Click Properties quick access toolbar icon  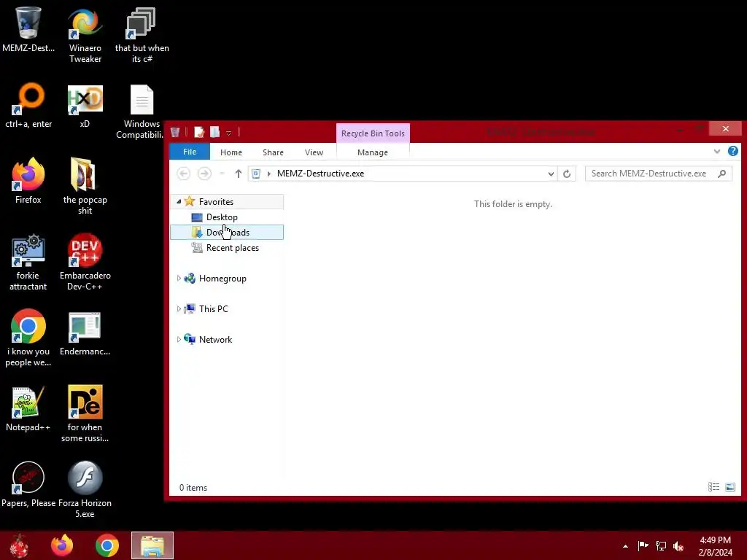[x=198, y=132]
